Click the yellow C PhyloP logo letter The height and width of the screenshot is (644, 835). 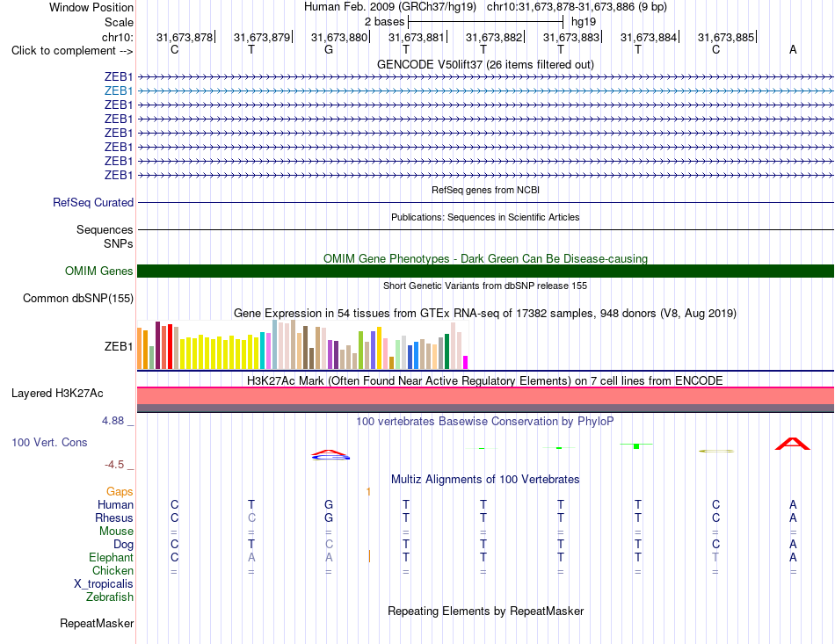[x=716, y=451]
